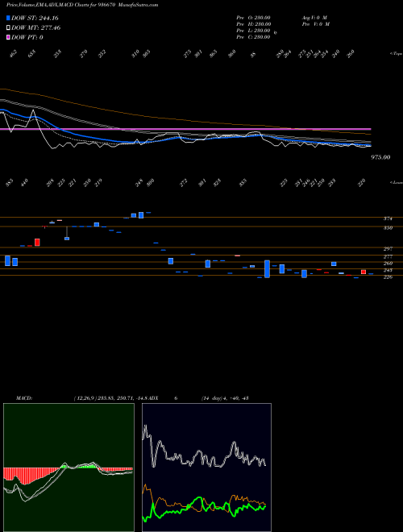Click the 'Pre C: 230.00' close value

coord(253,37)
